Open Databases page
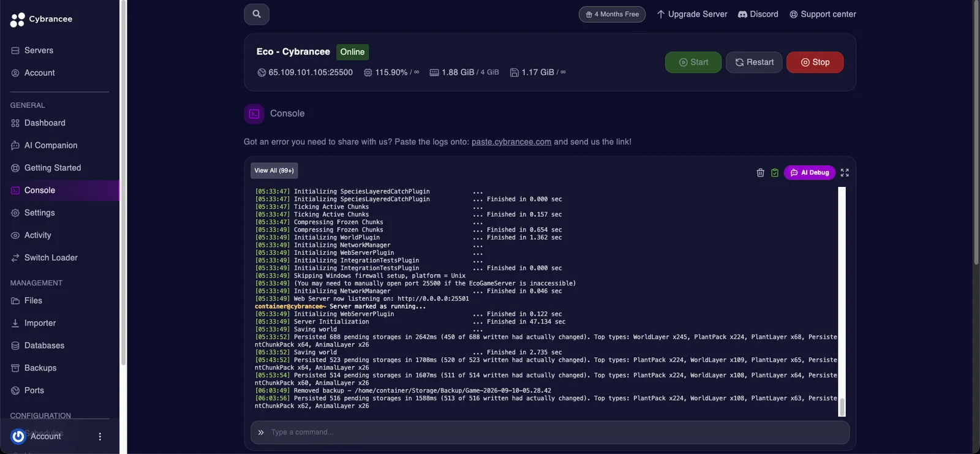980x454 pixels. pos(59,346)
